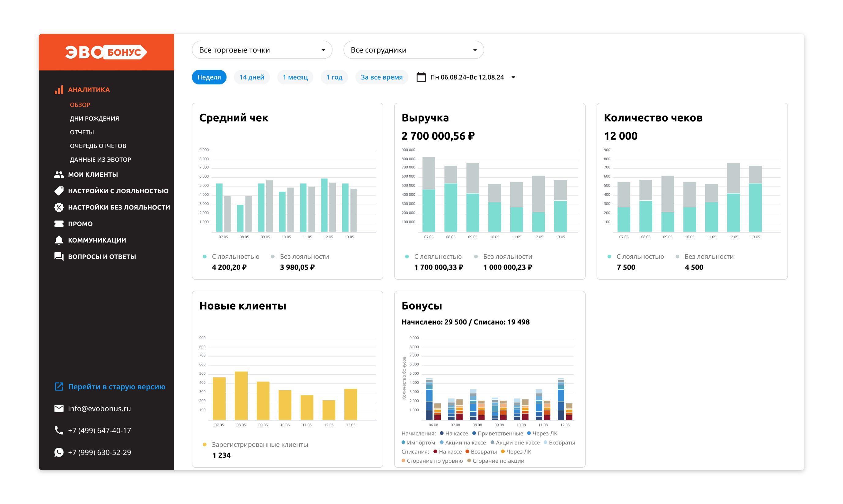Click the percent badge icon for Настройки без лояльности
Viewport: 843px width, 504px height.
click(x=59, y=207)
